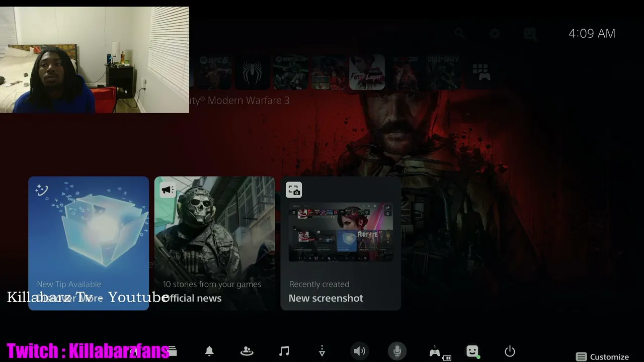644x362 pixels.
Task: Select the Spider-Man game tile
Action: pyautogui.click(x=252, y=72)
